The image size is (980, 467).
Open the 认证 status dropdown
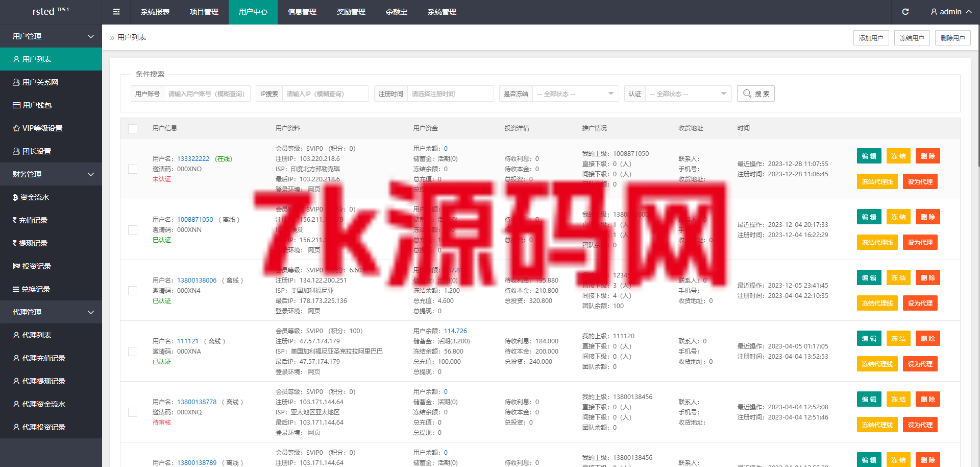point(688,94)
